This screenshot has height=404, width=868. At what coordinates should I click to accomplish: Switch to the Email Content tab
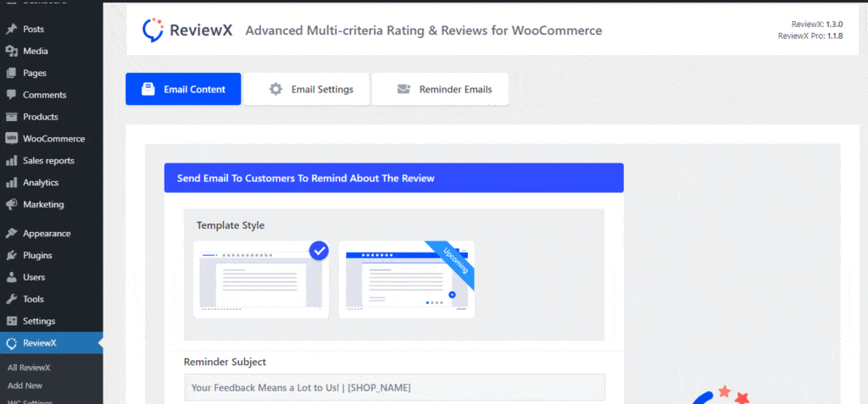[183, 89]
